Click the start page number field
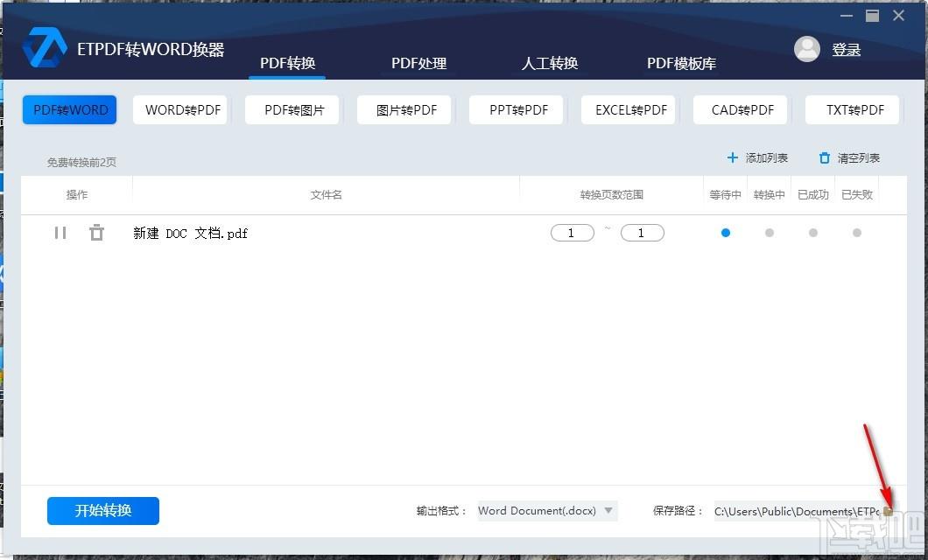 [x=573, y=233]
